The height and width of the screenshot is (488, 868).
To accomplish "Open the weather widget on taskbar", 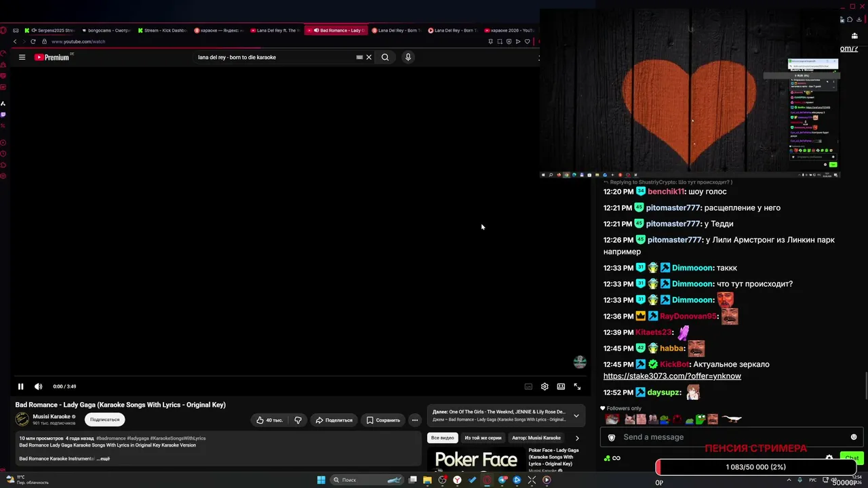I will click(x=28, y=480).
